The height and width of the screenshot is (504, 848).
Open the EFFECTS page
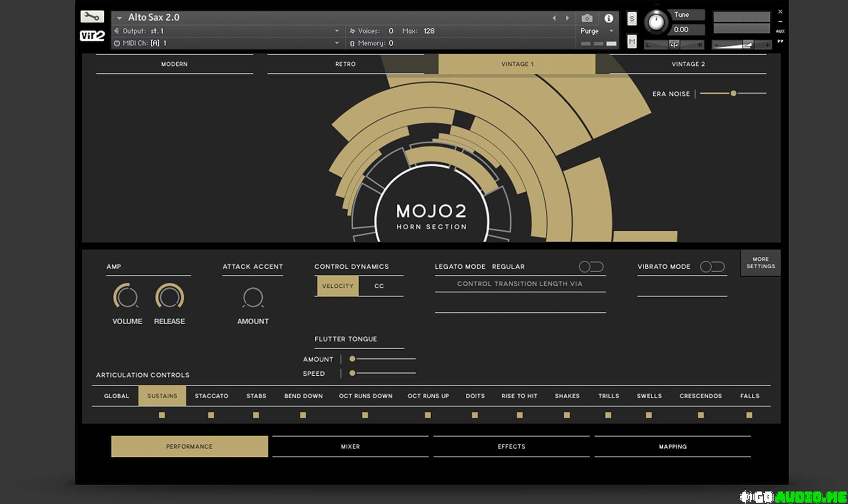pyautogui.click(x=512, y=446)
